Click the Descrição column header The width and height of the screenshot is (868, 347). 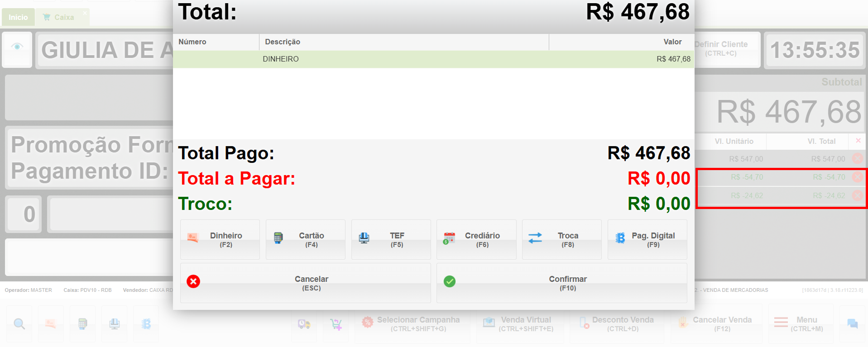pyautogui.click(x=403, y=42)
